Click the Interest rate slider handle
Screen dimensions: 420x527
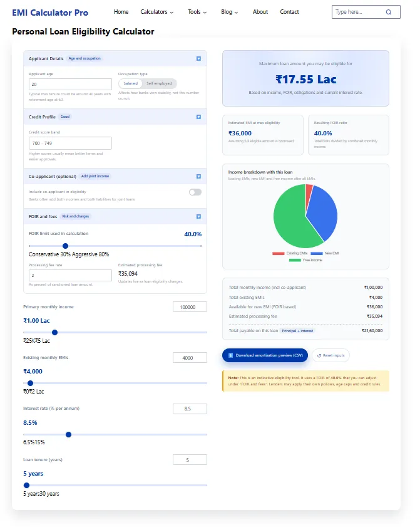click(68, 435)
